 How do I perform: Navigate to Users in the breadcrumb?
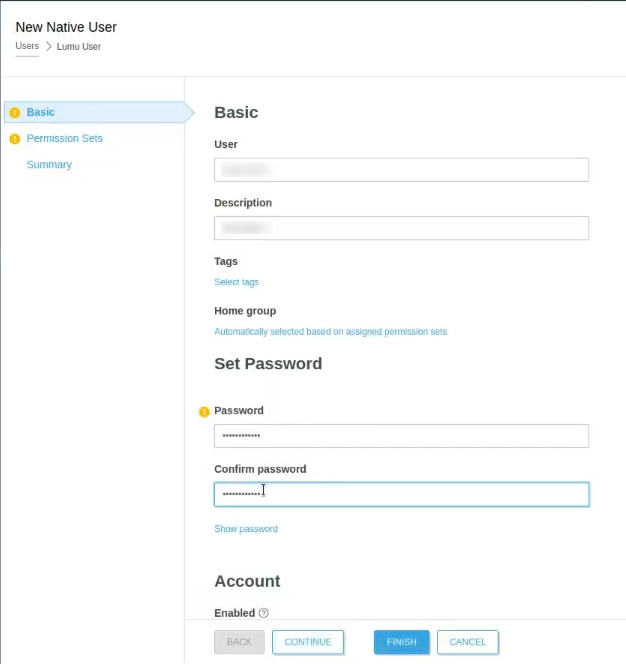coord(27,47)
